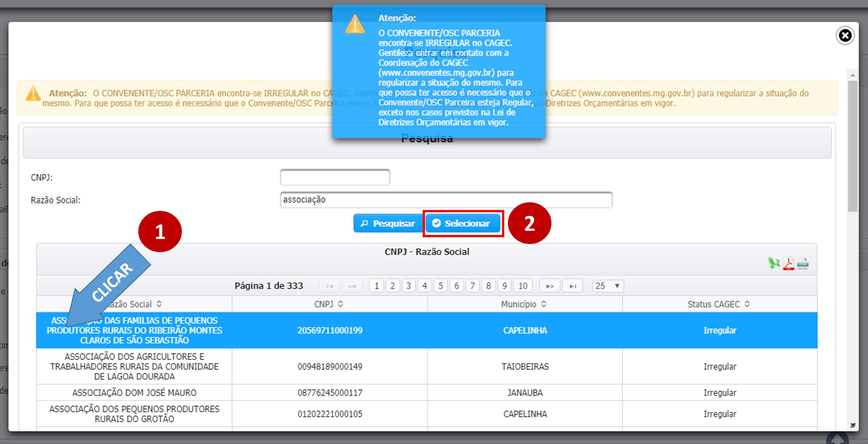Click the CNPJ input field
The height and width of the screenshot is (444, 868).
coord(335,177)
